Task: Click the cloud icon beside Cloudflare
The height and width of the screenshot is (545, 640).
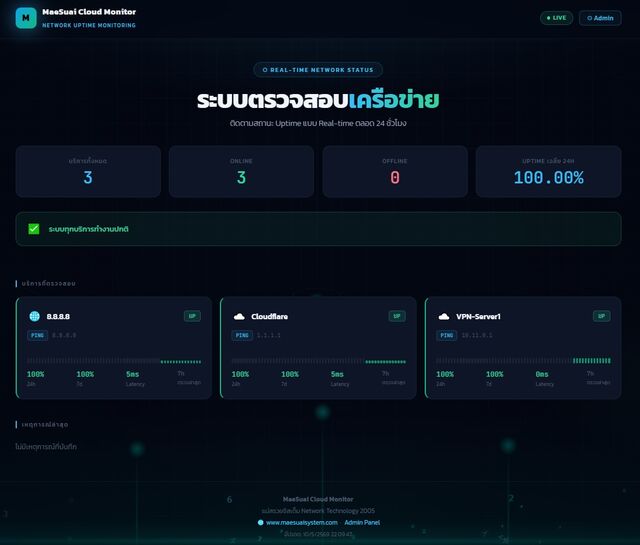Action: (x=239, y=316)
